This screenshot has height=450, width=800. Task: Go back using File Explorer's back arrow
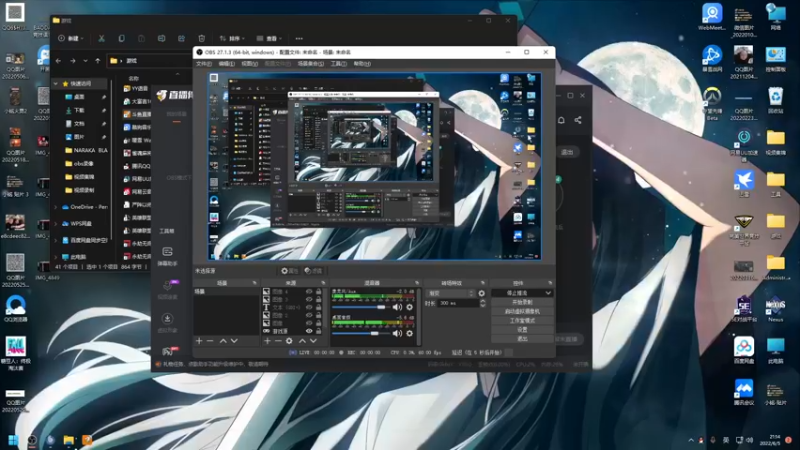59,61
